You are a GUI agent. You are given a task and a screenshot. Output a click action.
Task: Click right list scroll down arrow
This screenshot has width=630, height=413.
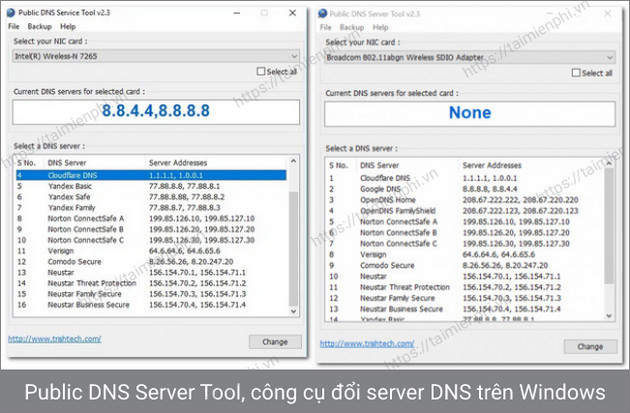[609, 316]
